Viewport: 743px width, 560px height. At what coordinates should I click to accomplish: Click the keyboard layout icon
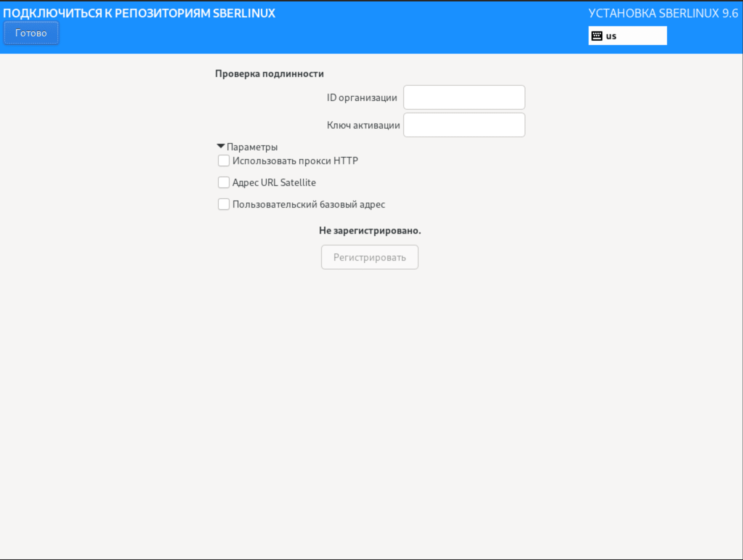click(597, 36)
